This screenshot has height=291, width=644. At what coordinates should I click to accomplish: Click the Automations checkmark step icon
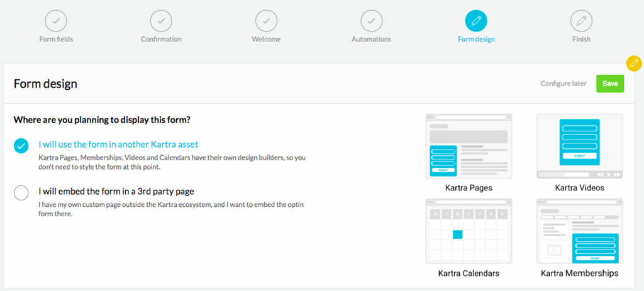(371, 21)
